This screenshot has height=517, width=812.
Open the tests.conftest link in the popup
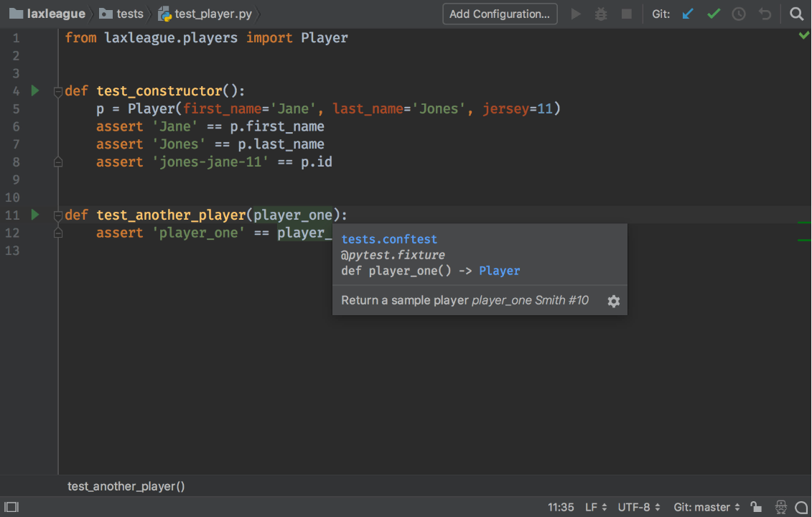tap(389, 238)
